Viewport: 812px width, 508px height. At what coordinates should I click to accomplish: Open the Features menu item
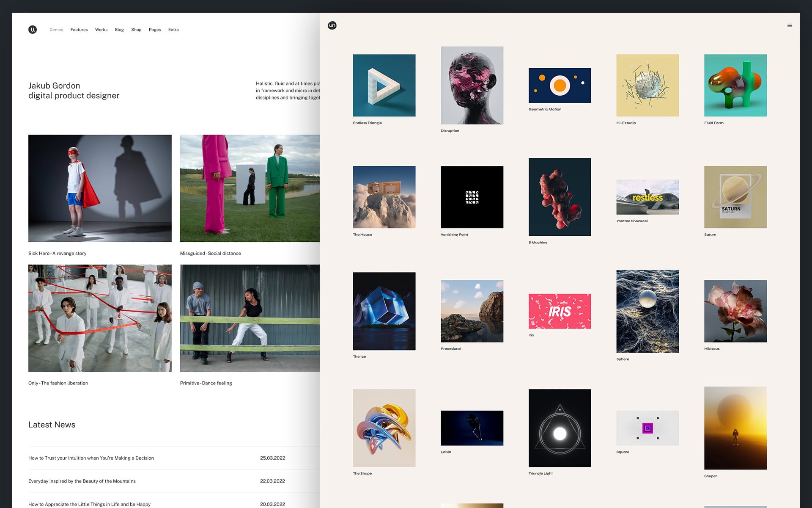tap(79, 30)
